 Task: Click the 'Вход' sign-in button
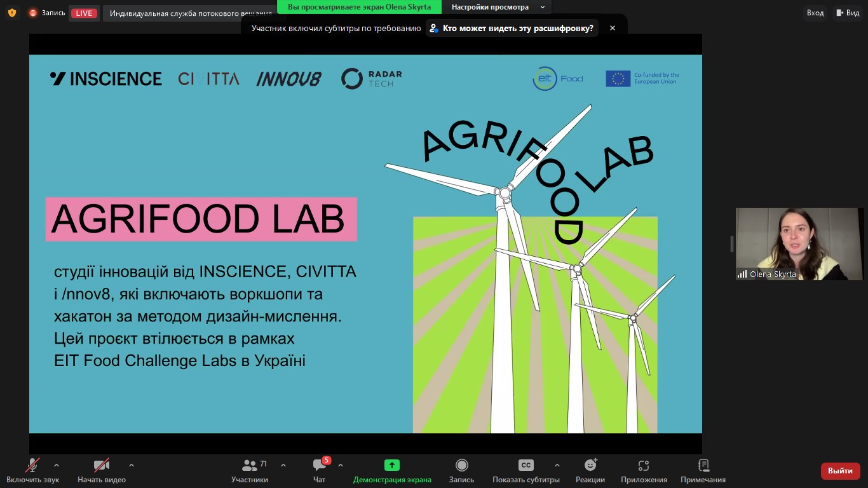815,13
